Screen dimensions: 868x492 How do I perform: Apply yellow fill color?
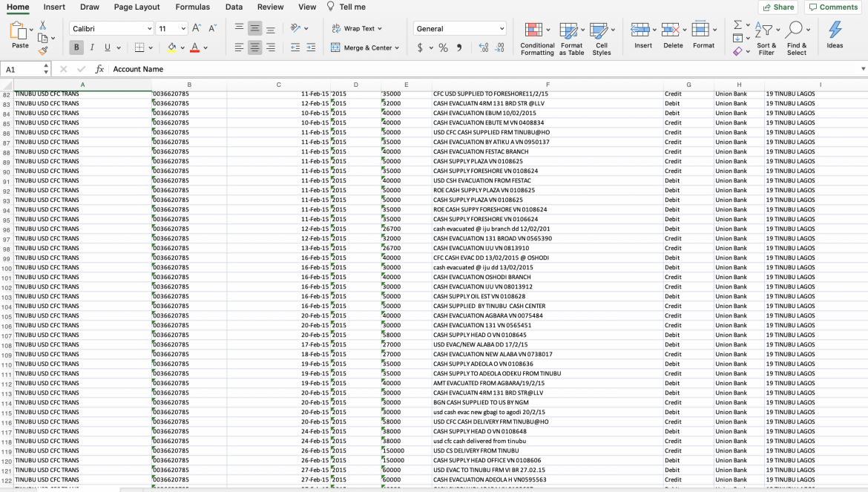tap(171, 47)
